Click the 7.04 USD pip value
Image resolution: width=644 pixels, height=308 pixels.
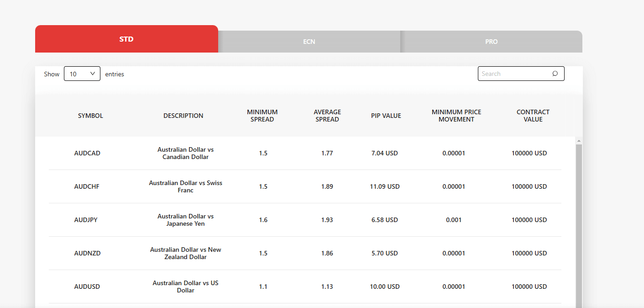tap(385, 153)
